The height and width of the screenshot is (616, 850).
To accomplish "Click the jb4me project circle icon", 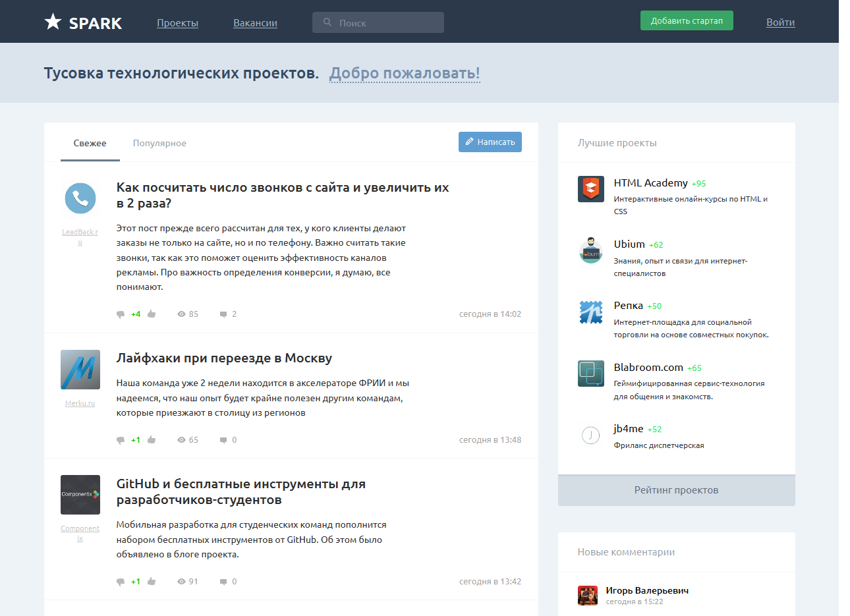I will [x=590, y=435].
